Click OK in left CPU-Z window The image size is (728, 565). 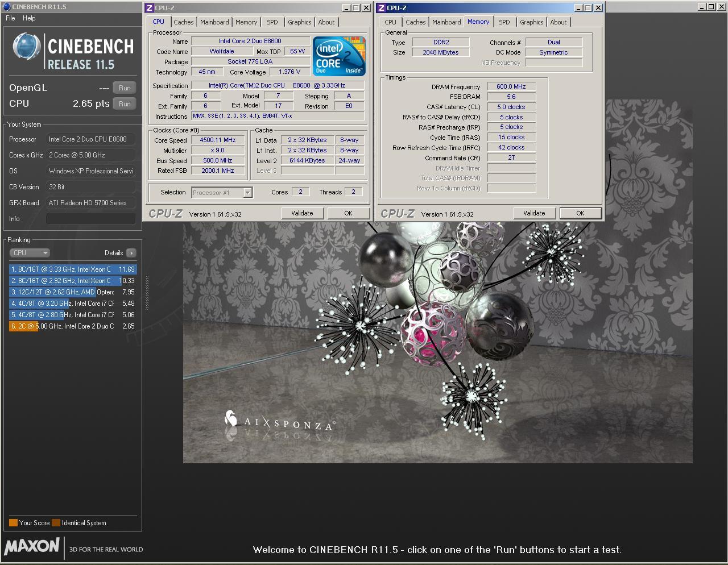point(348,213)
